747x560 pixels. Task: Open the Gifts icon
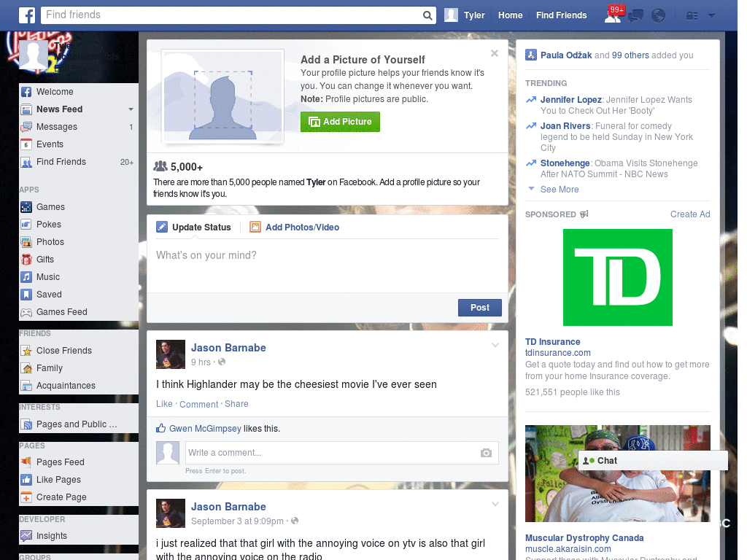26,260
